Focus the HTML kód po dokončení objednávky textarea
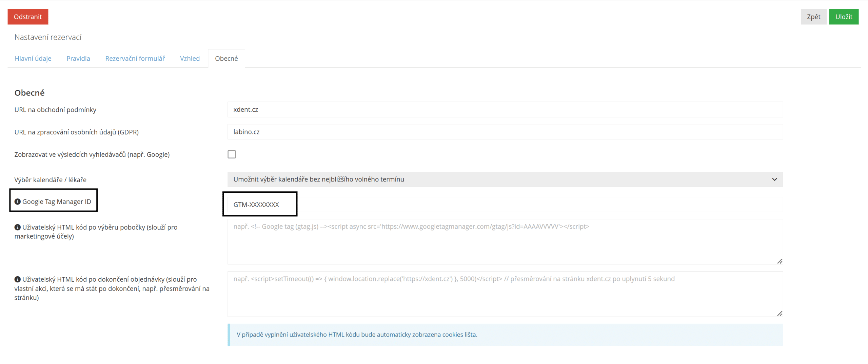 [x=505, y=294]
